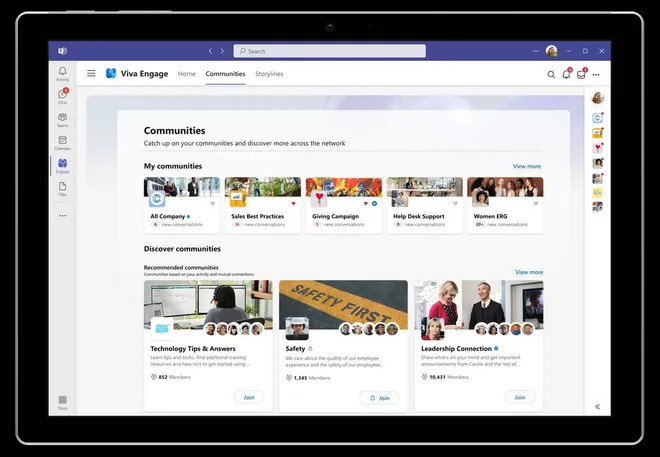Screen dimensions: 660x457
Task: Go back with the left navigation arrow
Action: (210, 51)
